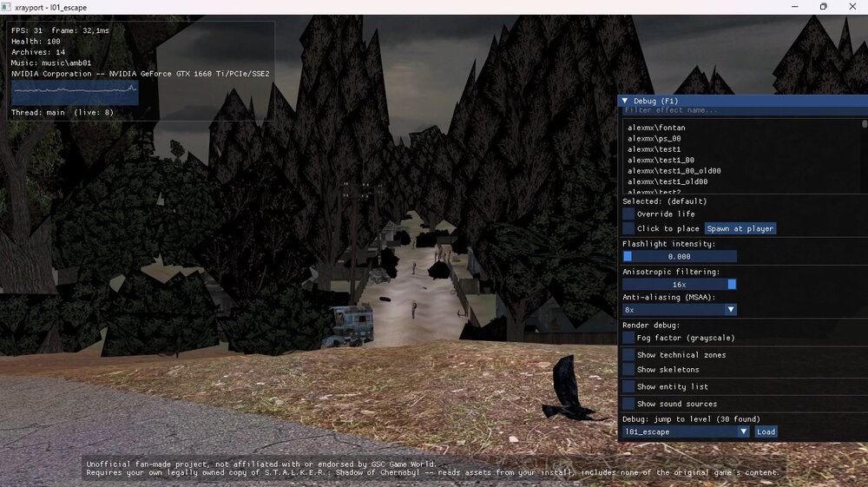Image resolution: width=868 pixels, height=487 pixels.
Task: Click Spawn at player button
Action: pyautogui.click(x=740, y=228)
